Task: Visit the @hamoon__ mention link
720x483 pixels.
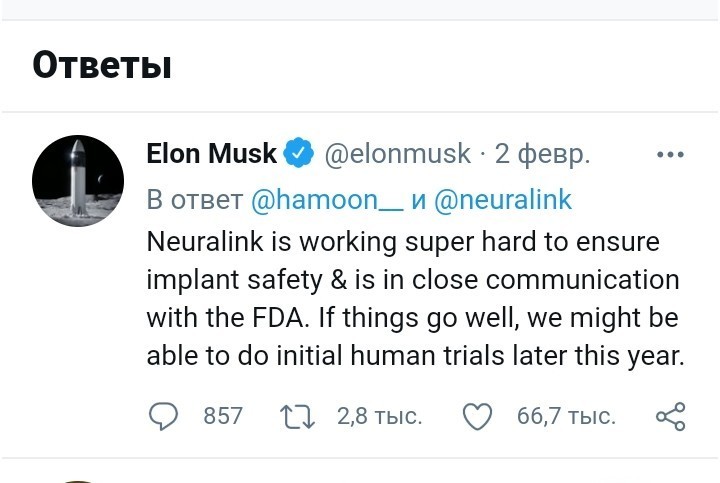Action: click(326, 199)
